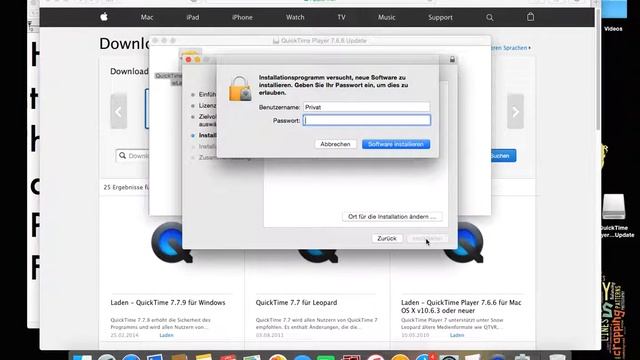Click the blue Suchen button
The width and height of the screenshot is (640, 360).
pos(503,156)
